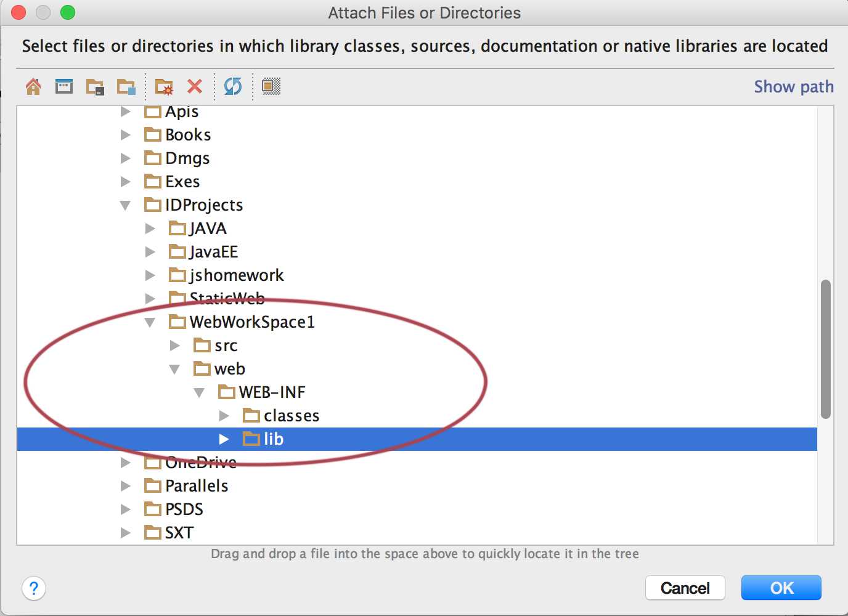The width and height of the screenshot is (848, 616).
Task: Click Show path link
Action: click(794, 87)
